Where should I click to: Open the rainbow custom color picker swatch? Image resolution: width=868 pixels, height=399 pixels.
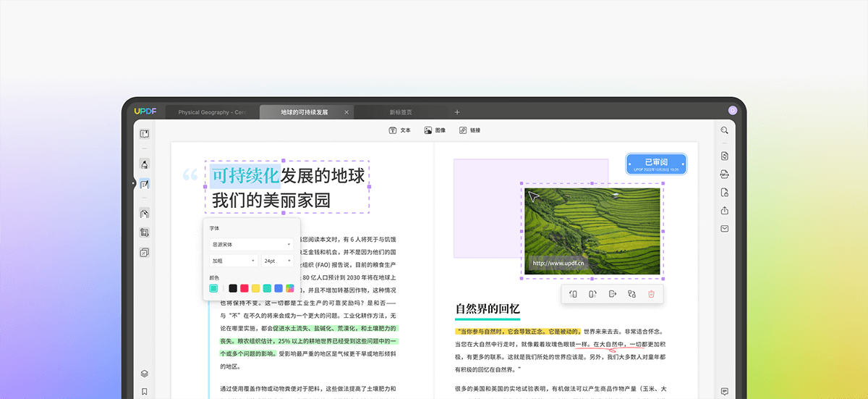click(290, 288)
